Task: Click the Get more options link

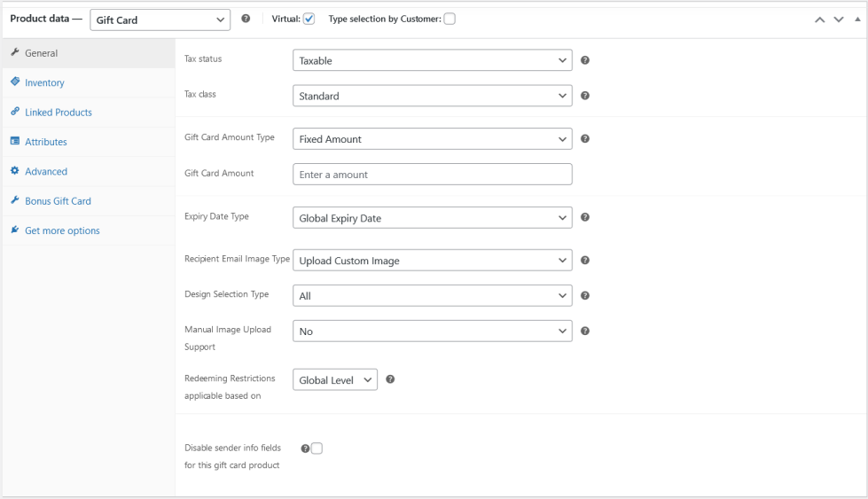Action: [x=62, y=231]
